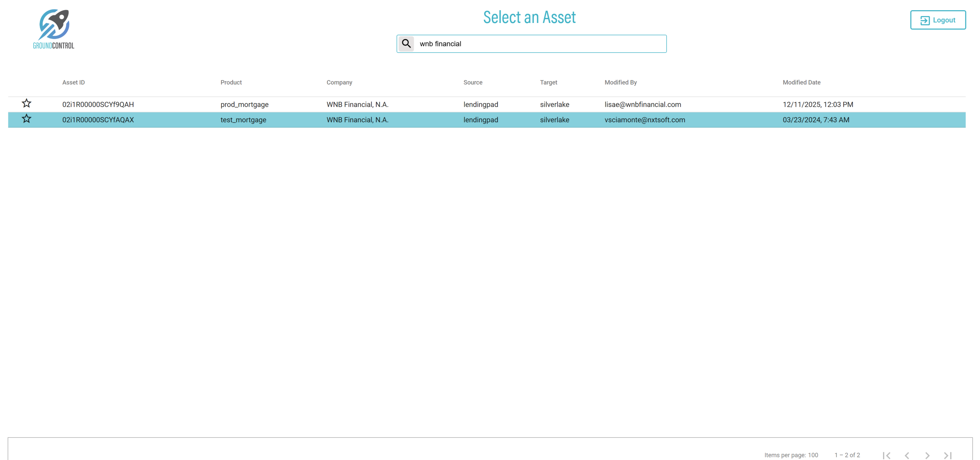Sort by Asset ID column header
This screenshot has height=460, width=980.
[73, 82]
